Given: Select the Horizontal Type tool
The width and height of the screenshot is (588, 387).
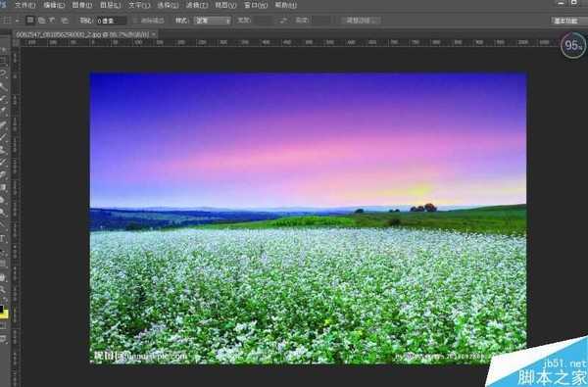Looking at the screenshot, I should coord(3,238).
